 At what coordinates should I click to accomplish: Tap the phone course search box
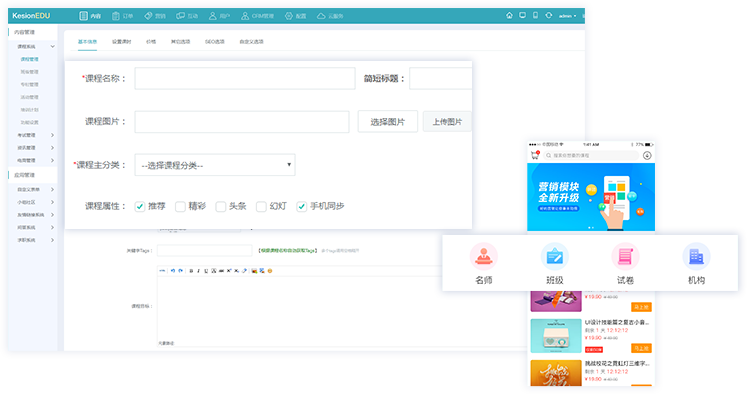tap(591, 155)
